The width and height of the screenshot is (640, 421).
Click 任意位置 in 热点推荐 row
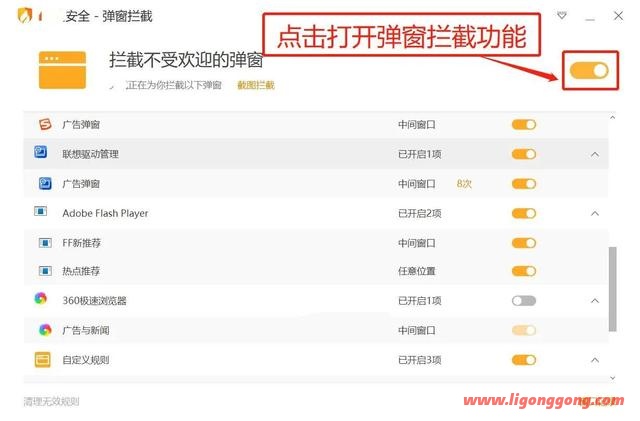(417, 271)
